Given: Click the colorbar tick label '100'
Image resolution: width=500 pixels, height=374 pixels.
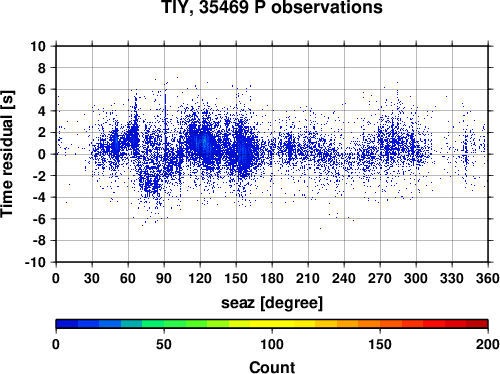Looking at the screenshot, I should point(272,344).
